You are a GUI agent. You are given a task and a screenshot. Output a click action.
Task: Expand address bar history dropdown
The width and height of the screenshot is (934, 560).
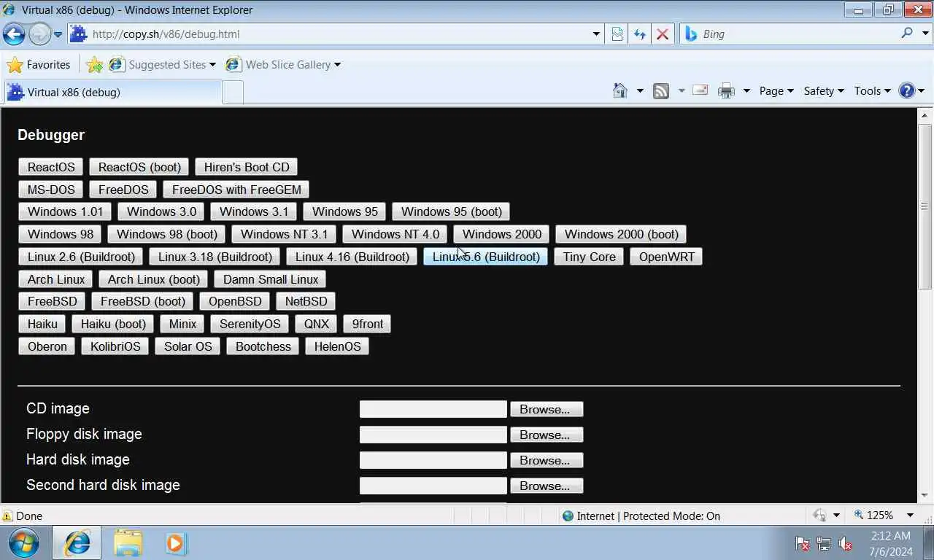(x=596, y=34)
